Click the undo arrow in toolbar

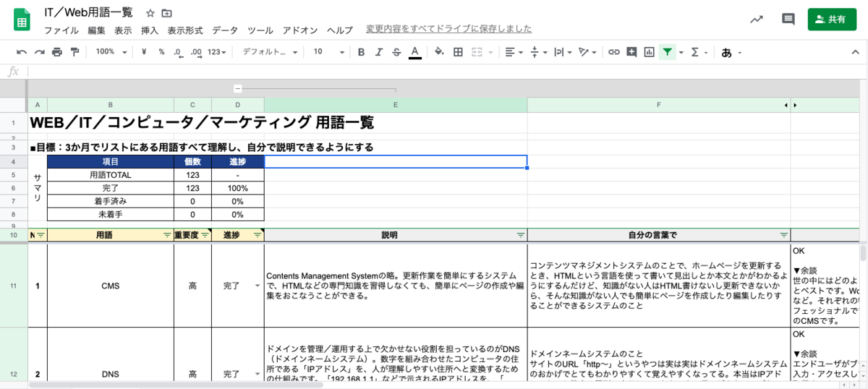coord(22,52)
